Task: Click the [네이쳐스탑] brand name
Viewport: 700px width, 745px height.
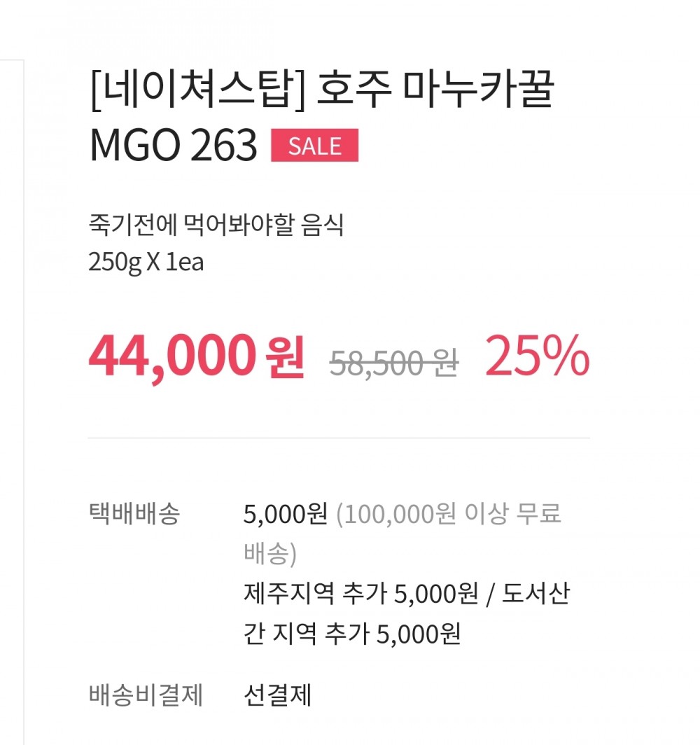Action: [x=197, y=90]
